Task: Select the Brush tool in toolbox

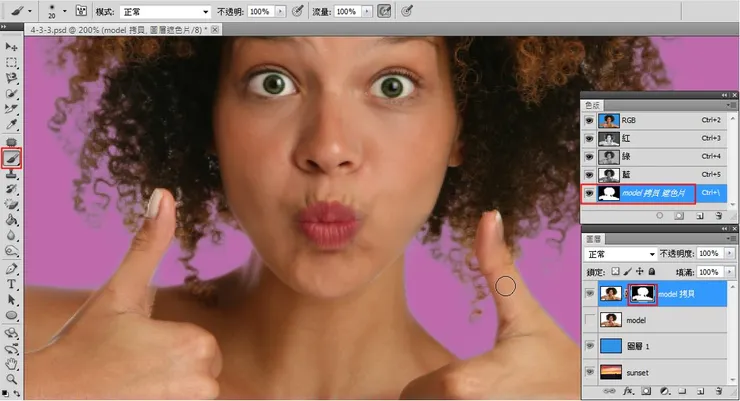Action: tap(11, 158)
